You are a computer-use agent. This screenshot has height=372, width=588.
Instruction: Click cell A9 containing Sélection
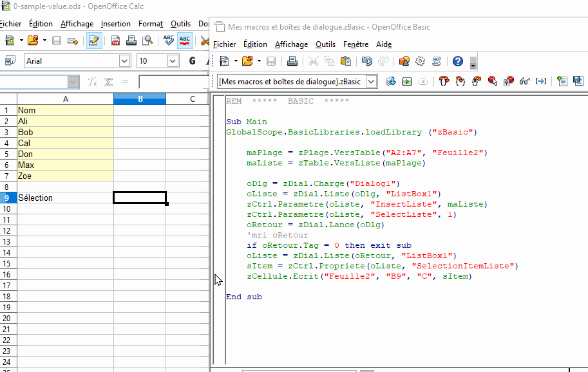(65, 198)
